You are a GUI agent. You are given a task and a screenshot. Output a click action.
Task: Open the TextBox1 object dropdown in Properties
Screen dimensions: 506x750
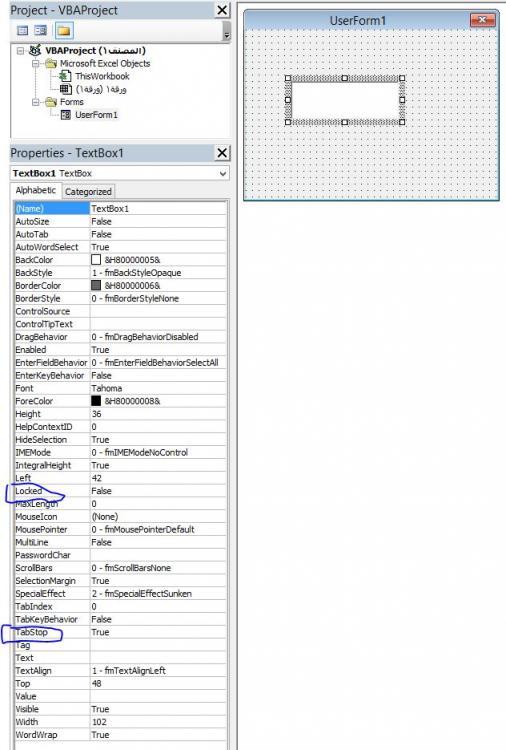[x=222, y=174]
